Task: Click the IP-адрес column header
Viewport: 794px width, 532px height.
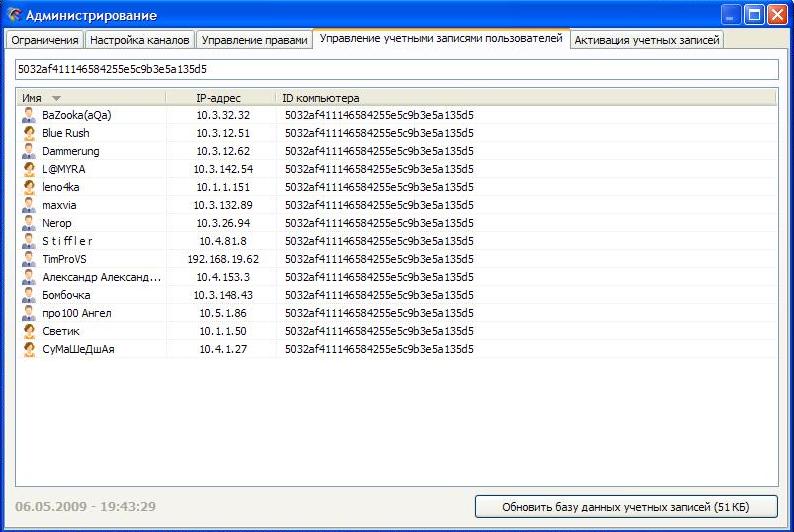Action: click(220, 98)
